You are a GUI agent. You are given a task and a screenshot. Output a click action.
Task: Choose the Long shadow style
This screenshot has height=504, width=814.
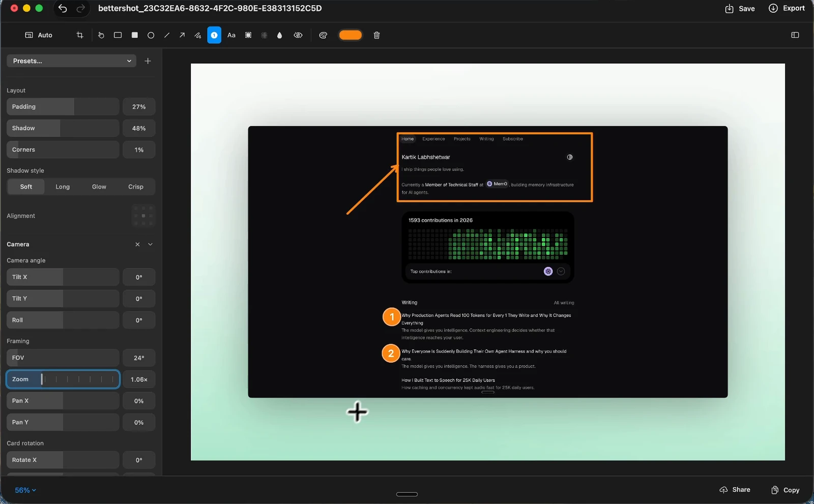click(63, 187)
